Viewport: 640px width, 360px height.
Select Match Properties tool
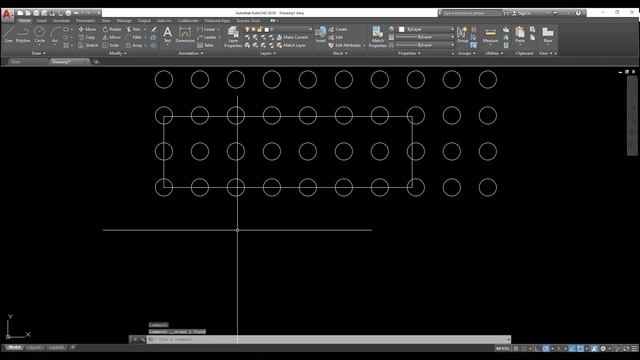pos(378,37)
